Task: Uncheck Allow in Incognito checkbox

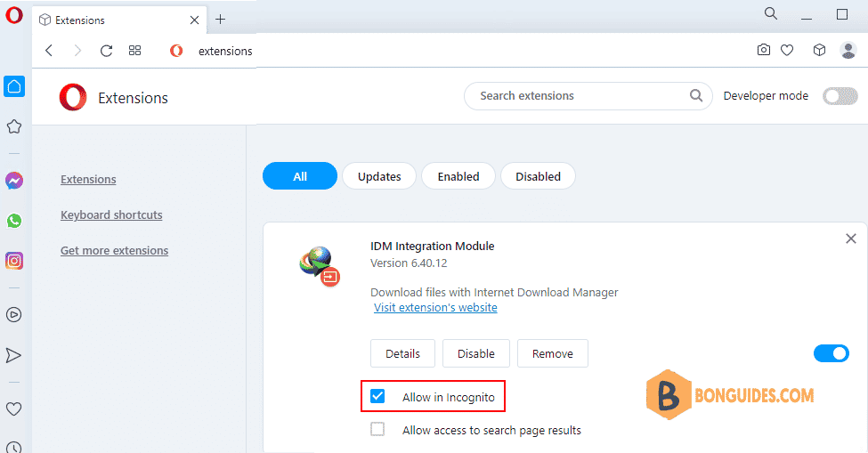Action: point(377,396)
